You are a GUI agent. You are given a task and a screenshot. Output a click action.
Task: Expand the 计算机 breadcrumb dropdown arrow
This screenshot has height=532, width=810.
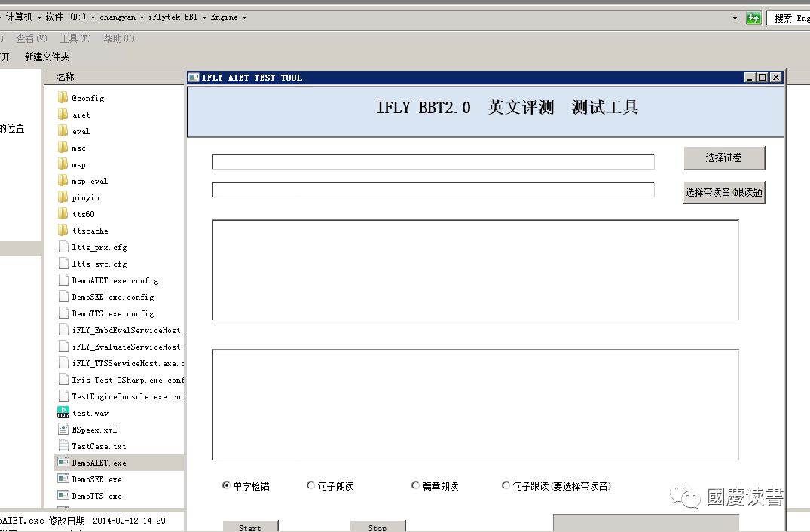pos(39,17)
